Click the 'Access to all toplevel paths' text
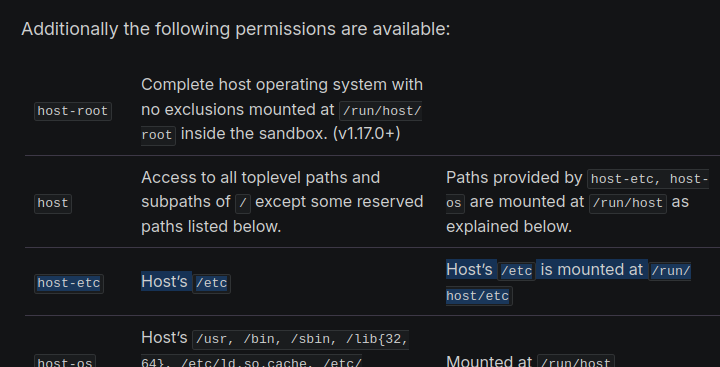 (260, 177)
